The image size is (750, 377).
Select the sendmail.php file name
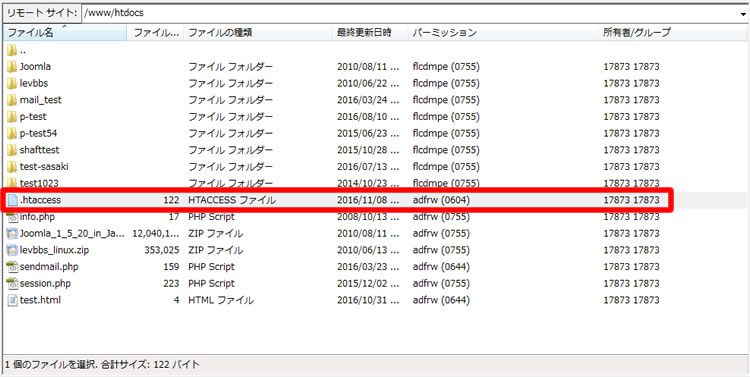coord(49,266)
